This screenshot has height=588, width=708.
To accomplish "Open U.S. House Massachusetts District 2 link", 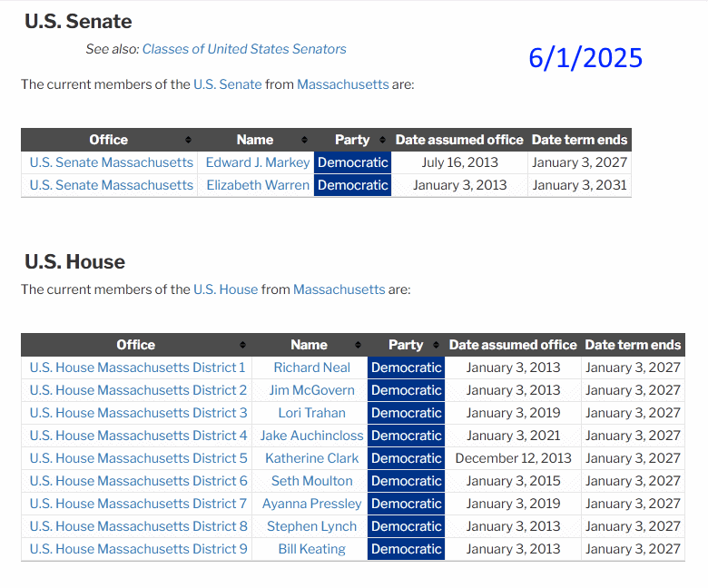I will [x=139, y=390].
